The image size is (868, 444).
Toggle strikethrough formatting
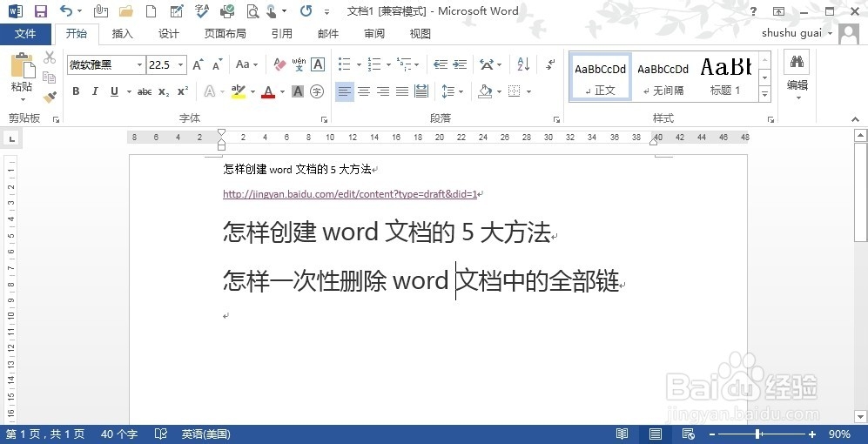click(x=145, y=91)
